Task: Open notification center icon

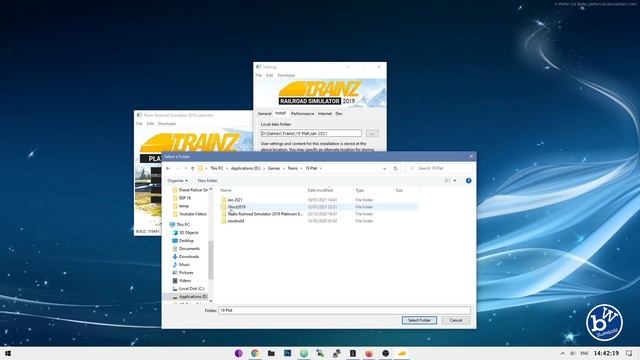Action: 629,353
